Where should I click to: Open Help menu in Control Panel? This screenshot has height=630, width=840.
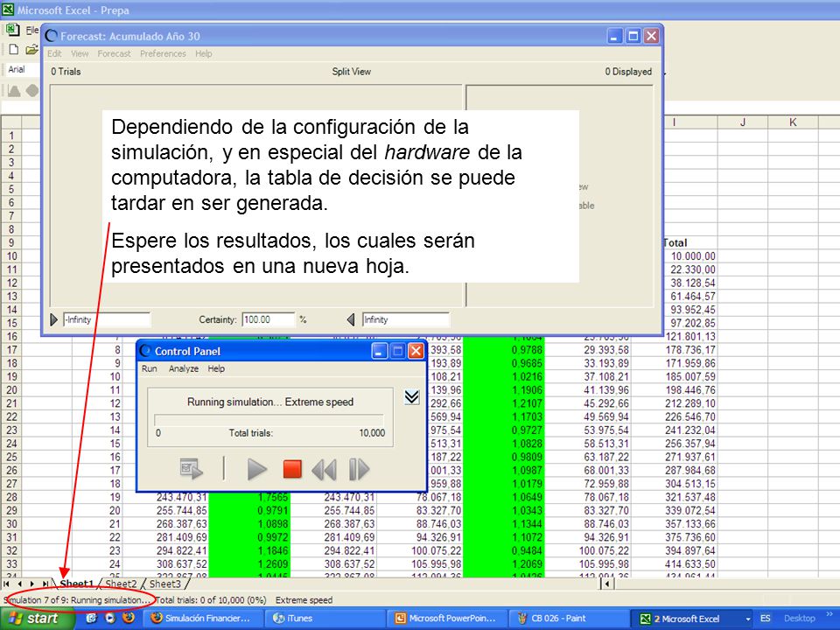tap(216, 368)
